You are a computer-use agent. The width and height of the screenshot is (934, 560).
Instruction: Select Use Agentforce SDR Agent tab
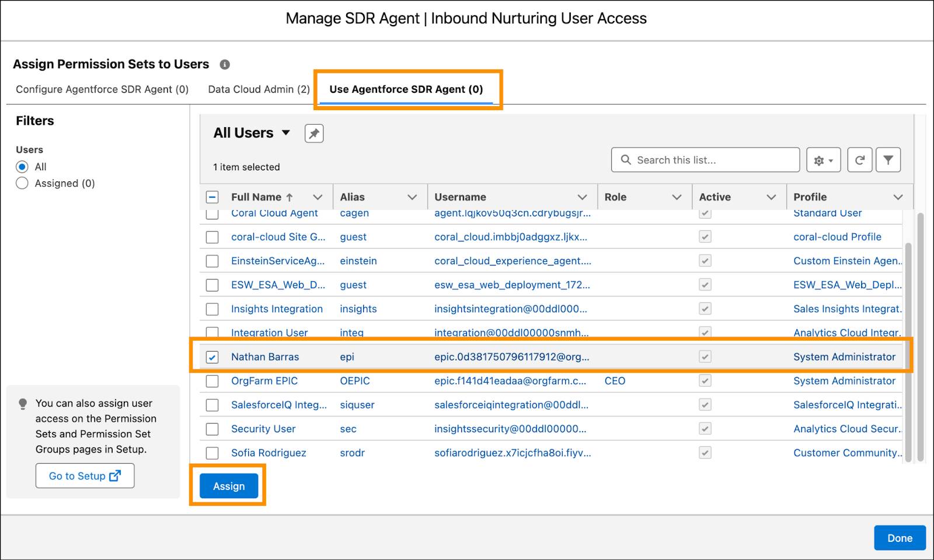(406, 89)
